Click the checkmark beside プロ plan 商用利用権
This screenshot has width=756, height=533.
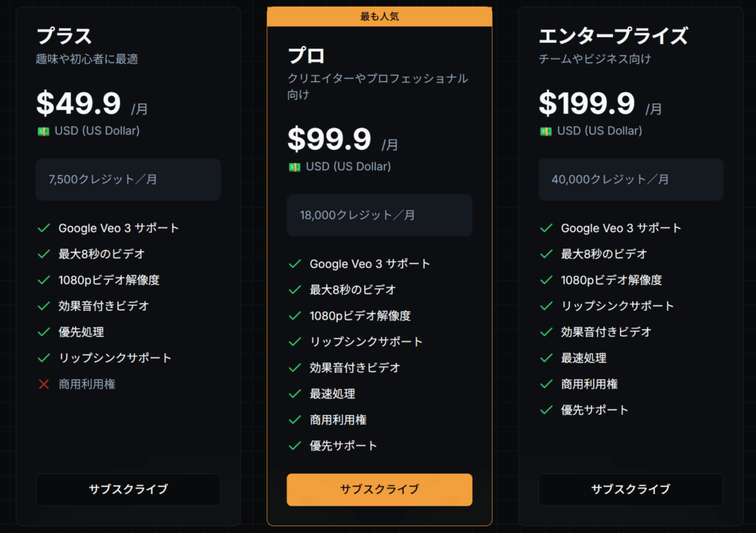click(295, 419)
